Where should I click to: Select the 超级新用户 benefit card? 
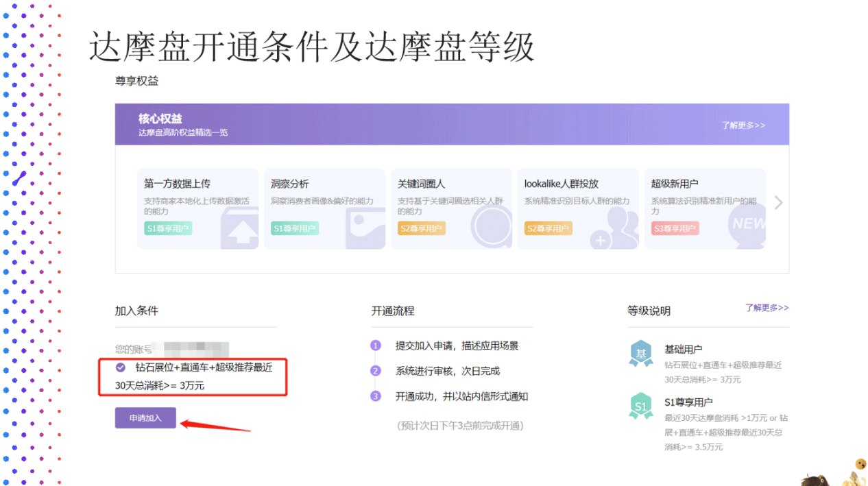coord(705,208)
